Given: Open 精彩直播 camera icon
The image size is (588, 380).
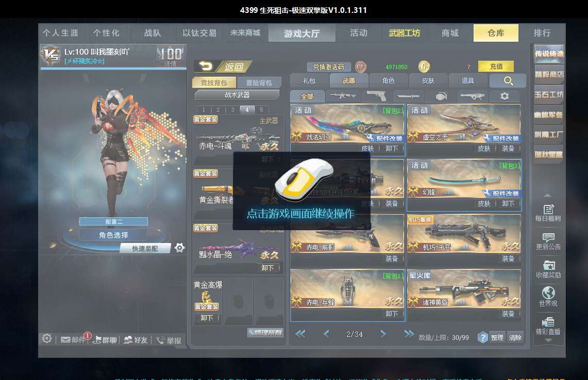Looking at the screenshot, I should click(548, 326).
